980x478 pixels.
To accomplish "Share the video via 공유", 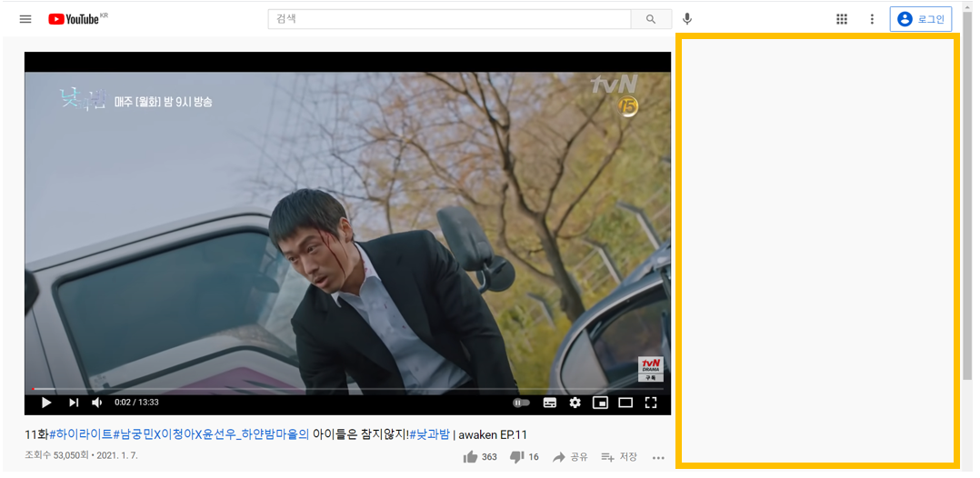I will 570,457.
